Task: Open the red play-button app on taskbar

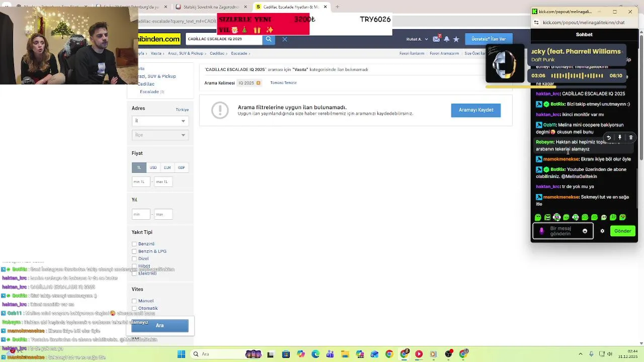Action: tap(419, 354)
